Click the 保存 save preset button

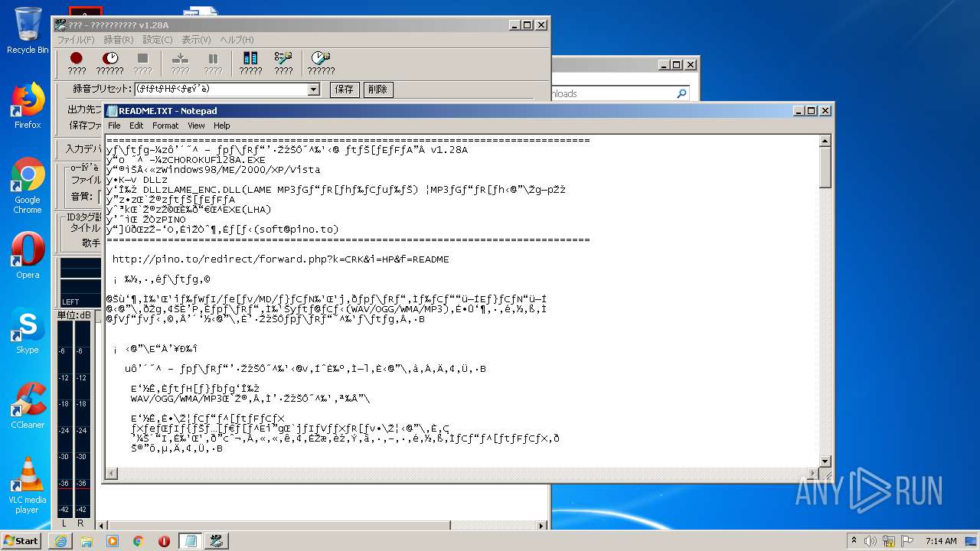345,90
